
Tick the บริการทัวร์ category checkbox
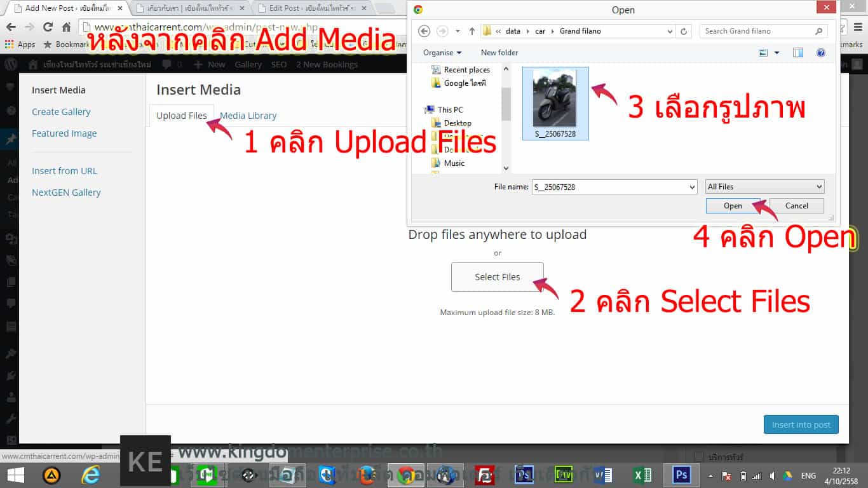click(x=699, y=457)
